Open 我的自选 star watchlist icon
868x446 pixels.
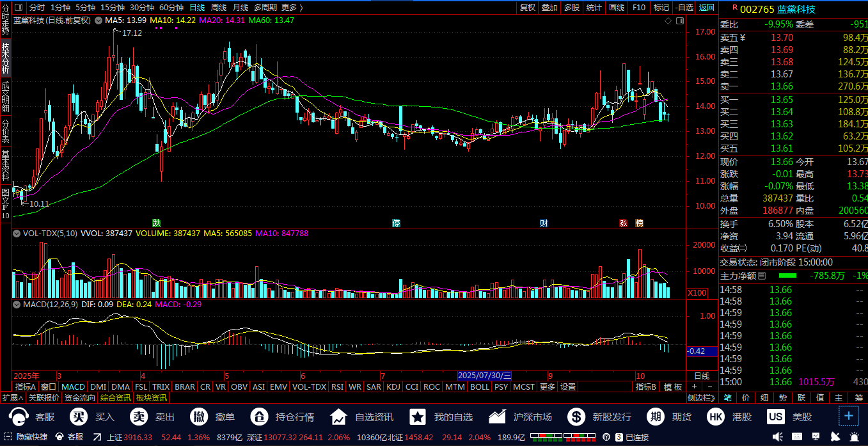[x=418, y=417]
